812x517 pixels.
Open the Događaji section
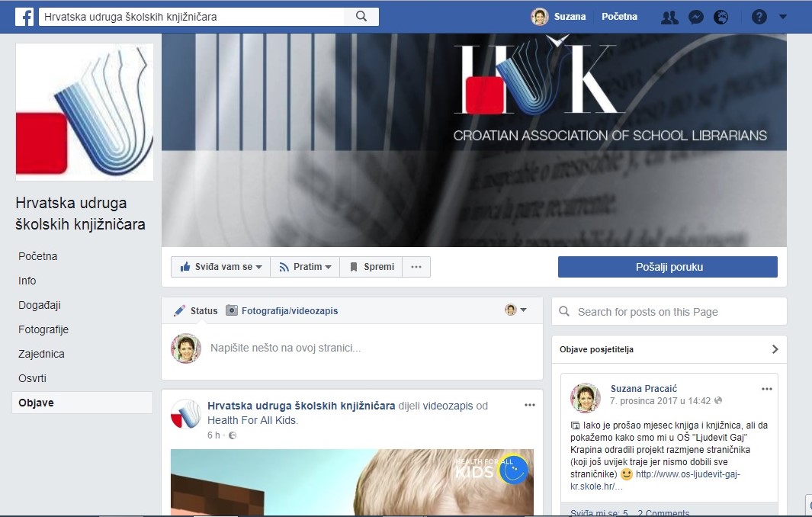pyautogui.click(x=40, y=305)
